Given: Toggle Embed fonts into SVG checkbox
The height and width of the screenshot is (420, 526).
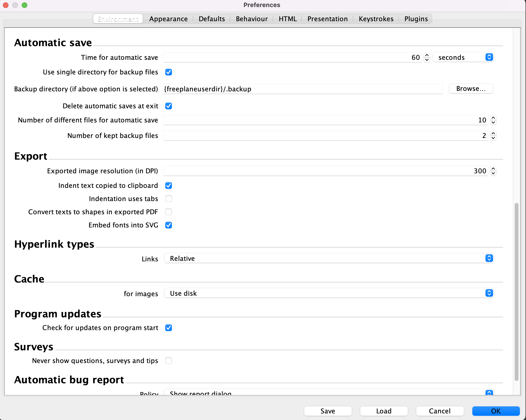Looking at the screenshot, I should (x=169, y=225).
